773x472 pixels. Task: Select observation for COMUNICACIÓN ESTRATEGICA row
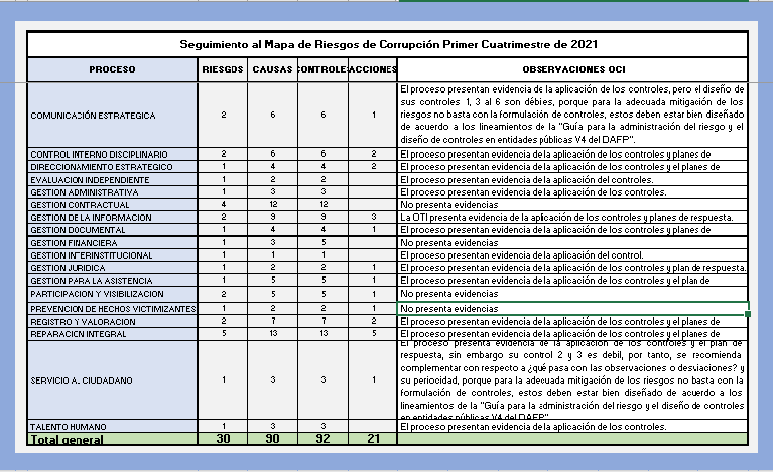tap(572, 115)
